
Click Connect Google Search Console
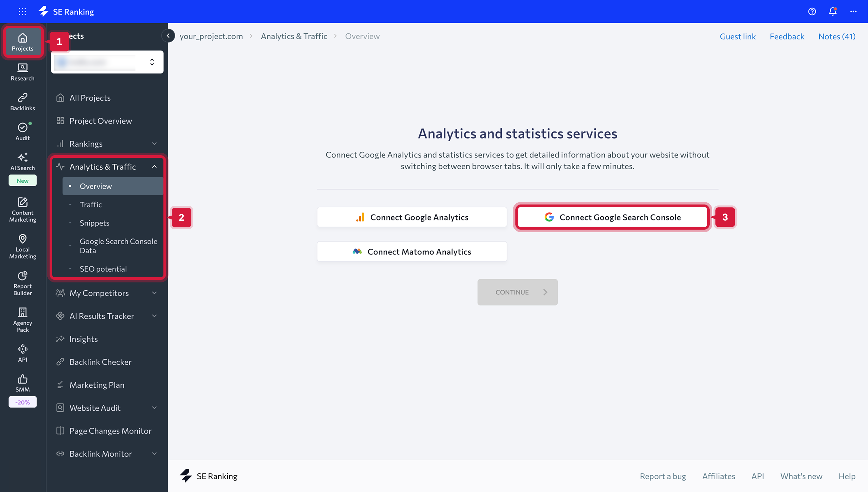tap(612, 217)
